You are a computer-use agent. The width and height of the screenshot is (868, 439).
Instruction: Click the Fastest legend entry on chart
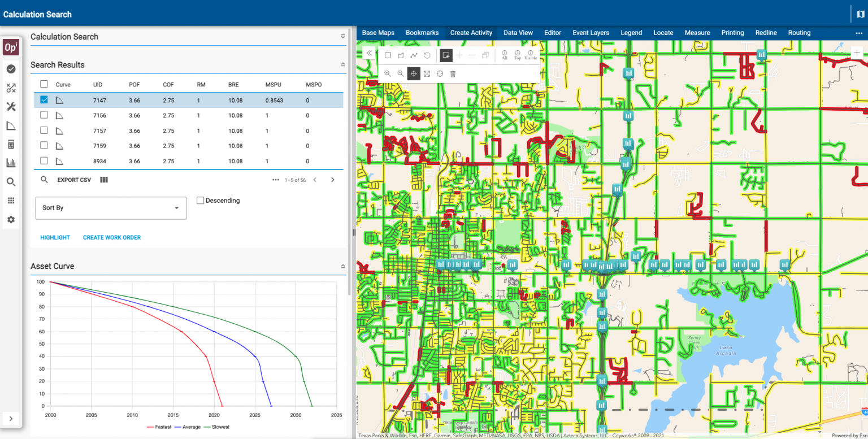pos(159,427)
